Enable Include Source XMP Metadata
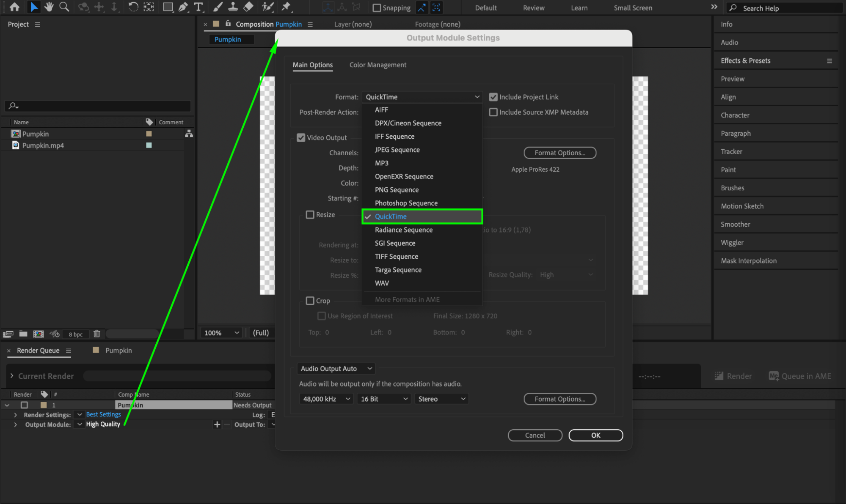 pyautogui.click(x=493, y=112)
